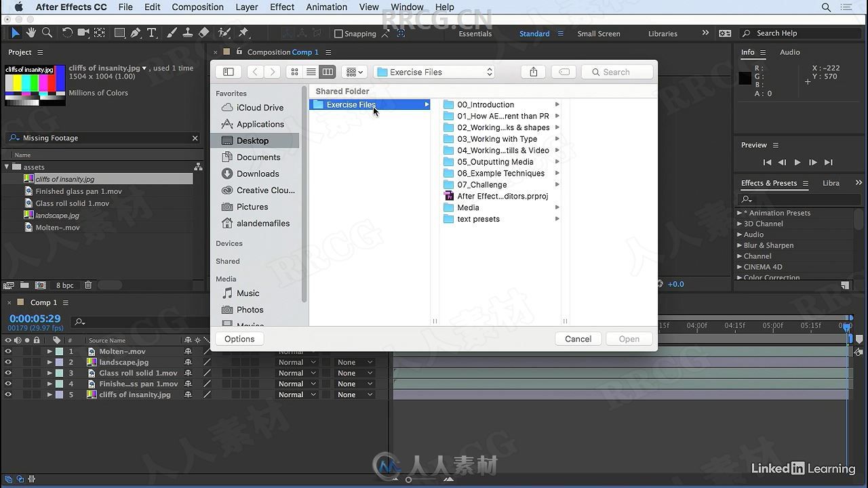Open the text presets folder
This screenshot has width=868, height=488.
(x=501, y=219)
